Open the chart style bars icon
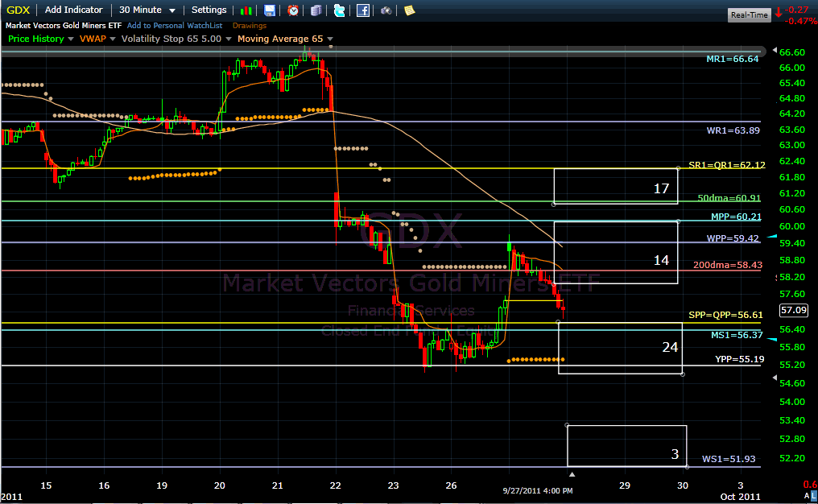The height and width of the screenshot is (504, 818). pos(246,10)
